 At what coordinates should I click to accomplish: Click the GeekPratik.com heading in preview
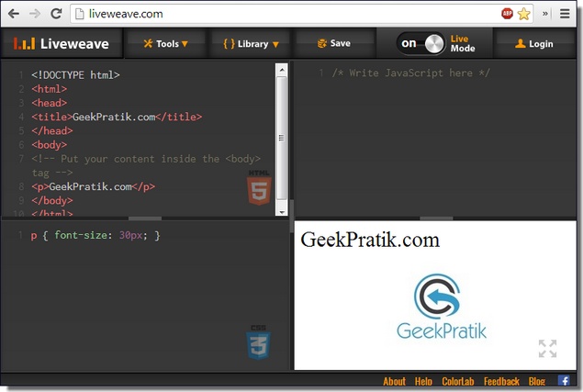coord(370,240)
